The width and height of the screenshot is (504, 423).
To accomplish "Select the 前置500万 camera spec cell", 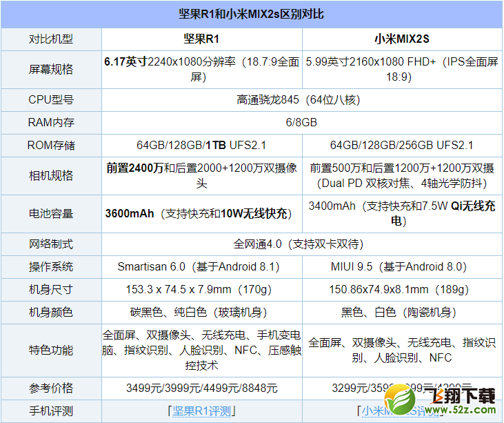I will click(402, 176).
